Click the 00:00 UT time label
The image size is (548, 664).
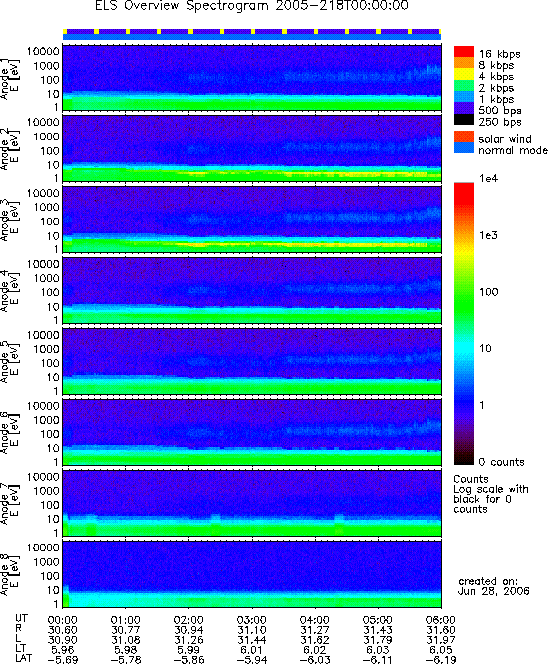pos(63,620)
